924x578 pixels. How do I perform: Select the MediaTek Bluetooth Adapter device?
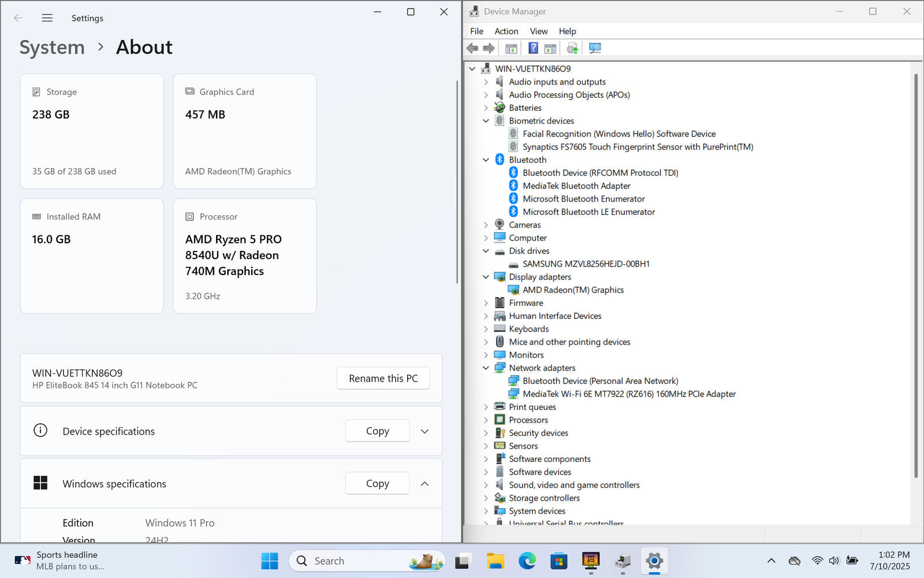pyautogui.click(x=576, y=186)
